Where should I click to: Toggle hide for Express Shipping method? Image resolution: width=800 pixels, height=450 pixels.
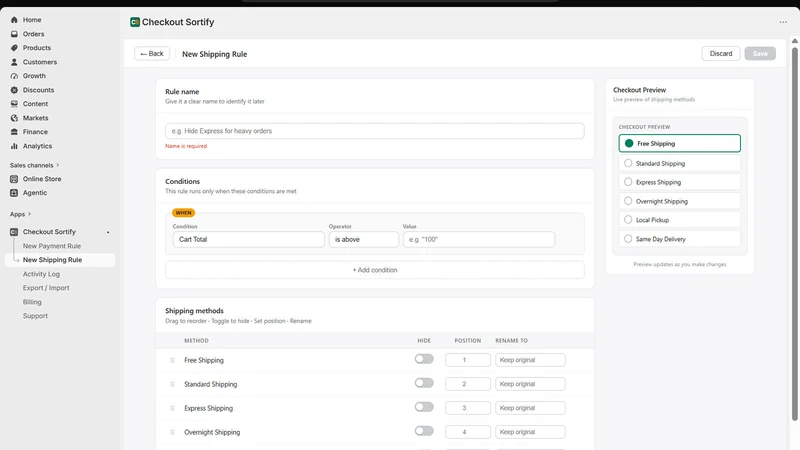[x=424, y=407]
